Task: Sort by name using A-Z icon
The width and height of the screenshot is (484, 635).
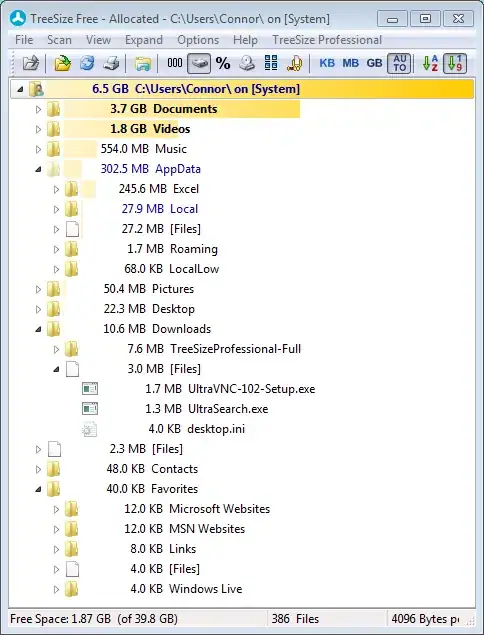Action: coord(430,64)
